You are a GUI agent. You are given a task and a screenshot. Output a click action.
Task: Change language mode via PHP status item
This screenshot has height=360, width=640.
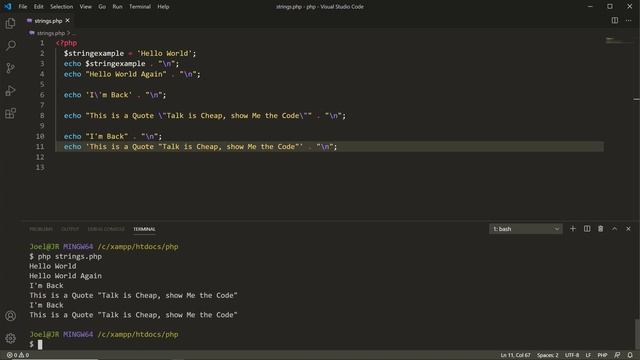click(x=602, y=355)
